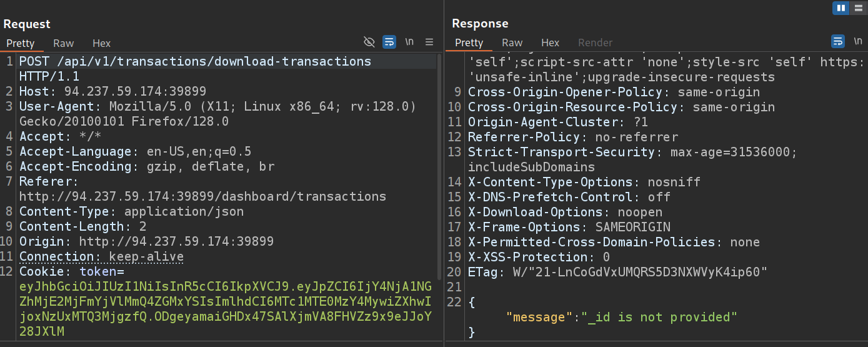The width and height of the screenshot is (868, 347).
Task: Show non-printable \n characters in Request
Action: (409, 43)
